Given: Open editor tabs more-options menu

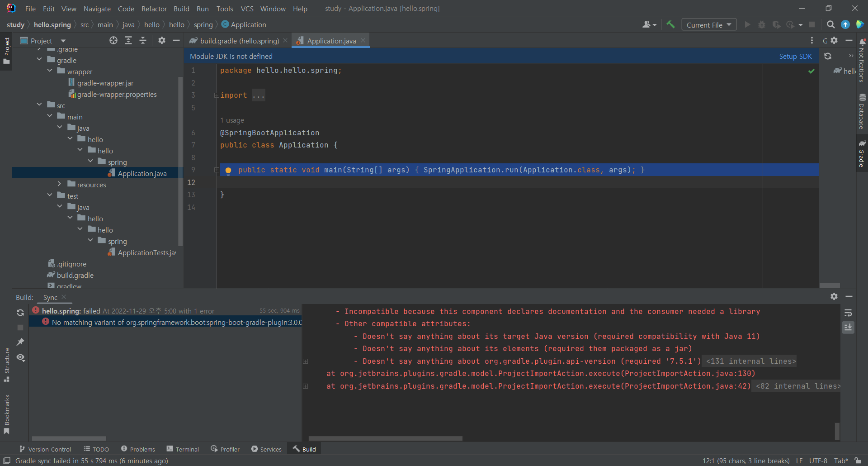Looking at the screenshot, I should 812,41.
